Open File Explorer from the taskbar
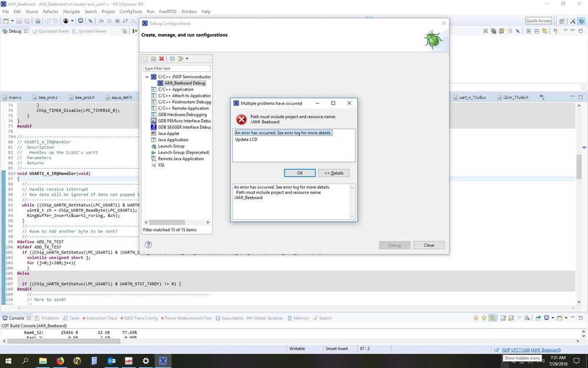Screen dimensions: 588x368 tap(43, 361)
